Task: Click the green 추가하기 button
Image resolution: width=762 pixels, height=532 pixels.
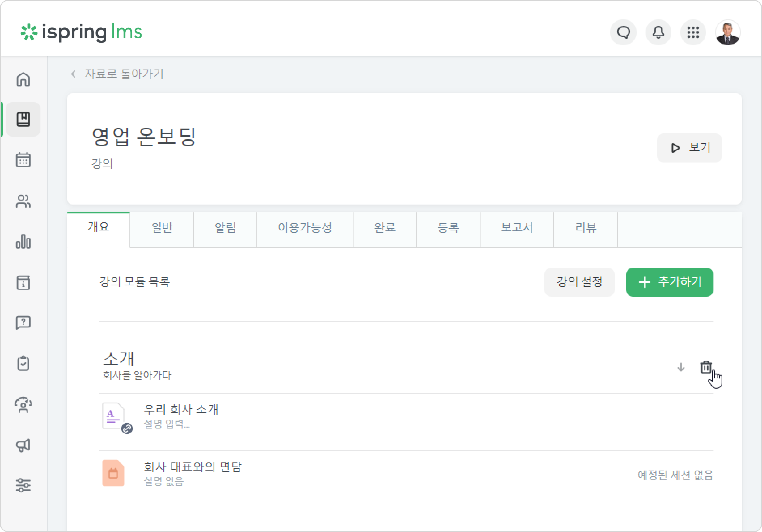Action: 669,282
